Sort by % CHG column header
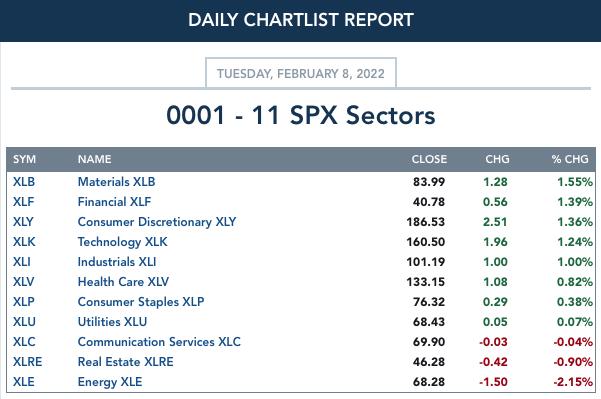The height and width of the screenshot is (399, 601). pos(570,159)
